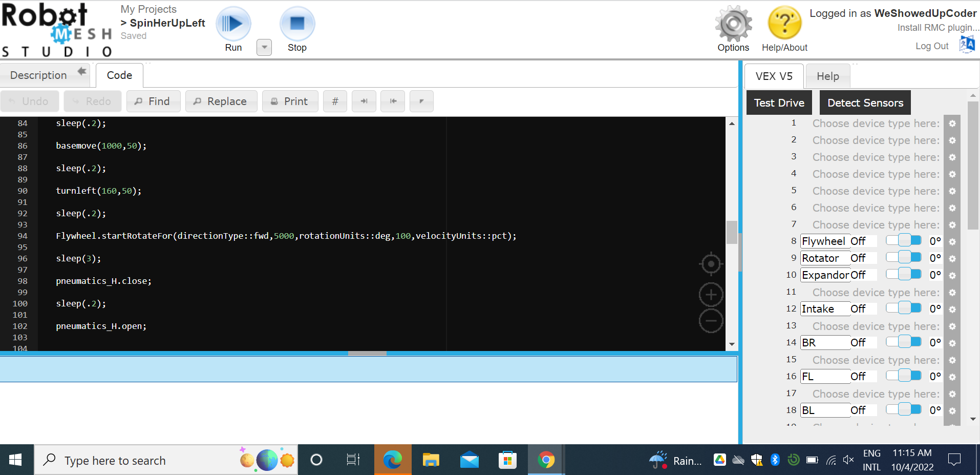Image resolution: width=980 pixels, height=475 pixels.
Task: Click the outdent left toolbar icon
Action: 393,101
